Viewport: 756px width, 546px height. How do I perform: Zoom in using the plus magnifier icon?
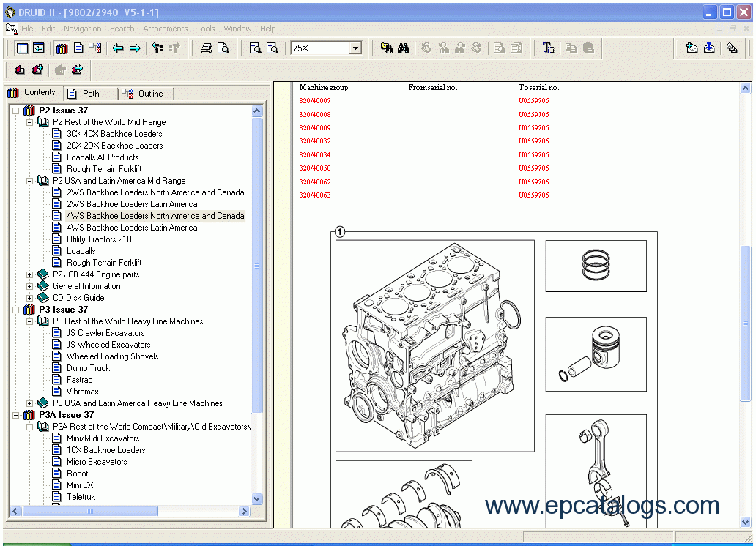tap(273, 48)
